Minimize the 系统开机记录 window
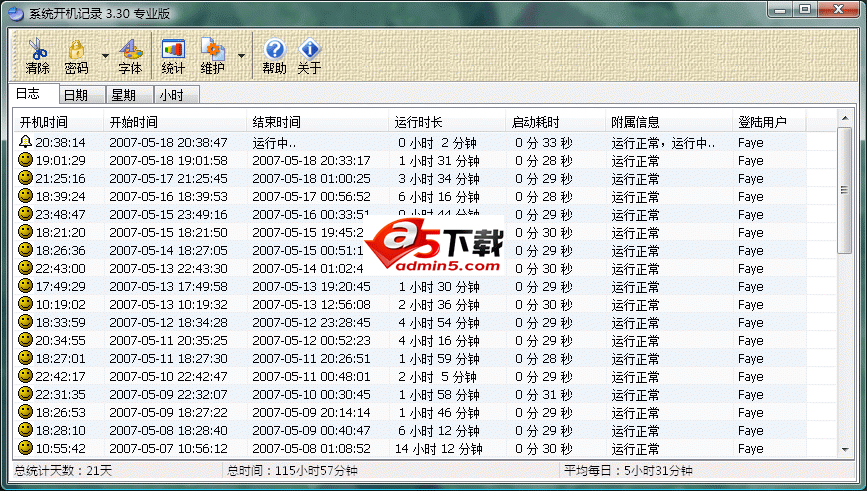 780,9
